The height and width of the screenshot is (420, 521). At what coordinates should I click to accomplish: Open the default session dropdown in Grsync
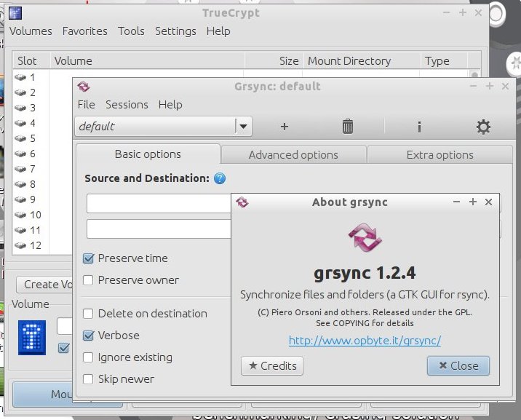(243, 127)
